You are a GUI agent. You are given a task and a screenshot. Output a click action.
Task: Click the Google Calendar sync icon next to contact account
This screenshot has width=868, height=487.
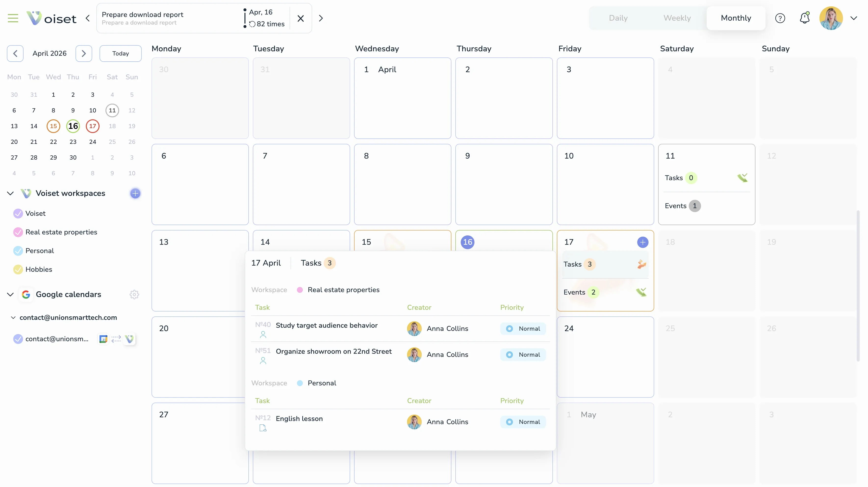103,339
